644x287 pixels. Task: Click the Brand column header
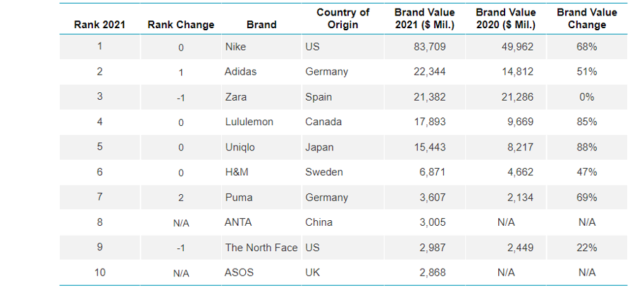point(261,25)
